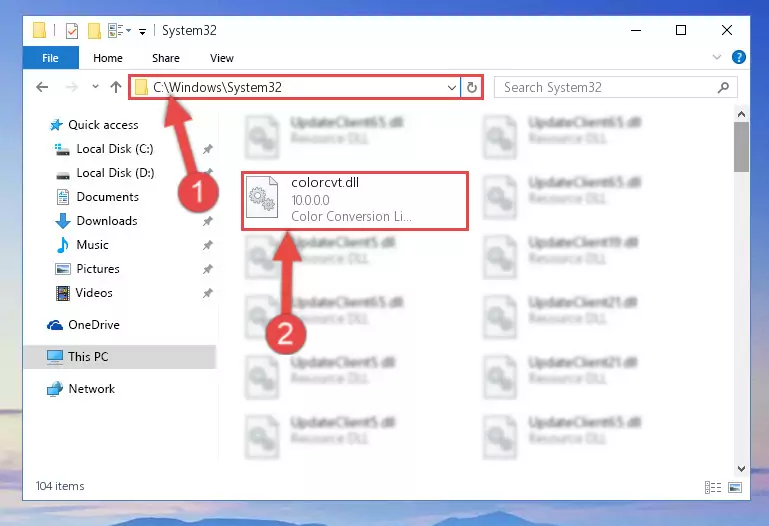Open the File ribbon tab
769x526 pixels.
tap(51, 58)
